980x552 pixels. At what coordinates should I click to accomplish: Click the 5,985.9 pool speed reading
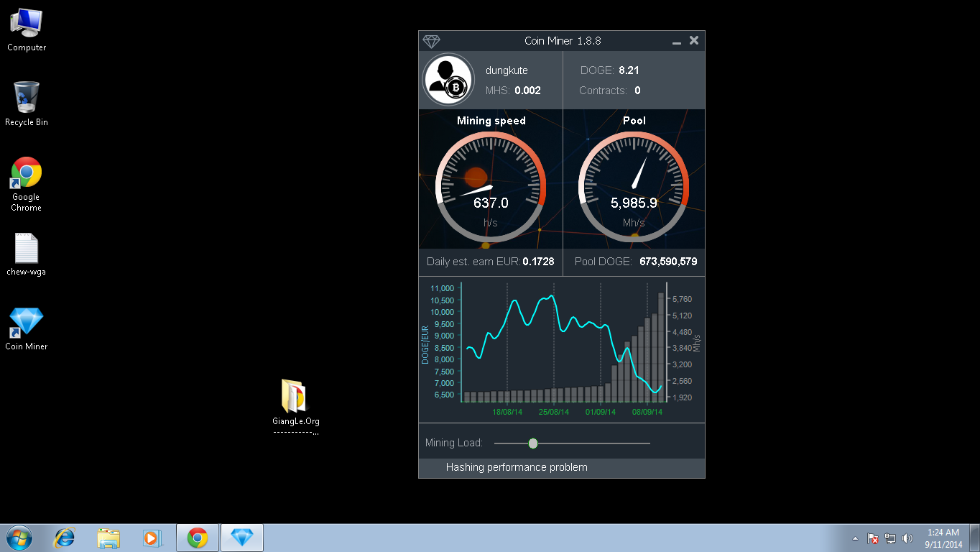[634, 203]
